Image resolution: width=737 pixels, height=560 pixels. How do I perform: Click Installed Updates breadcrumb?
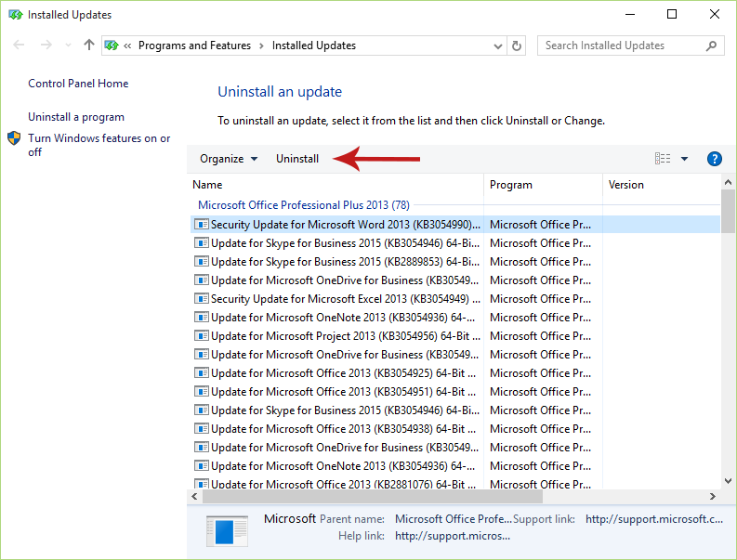pyautogui.click(x=314, y=46)
